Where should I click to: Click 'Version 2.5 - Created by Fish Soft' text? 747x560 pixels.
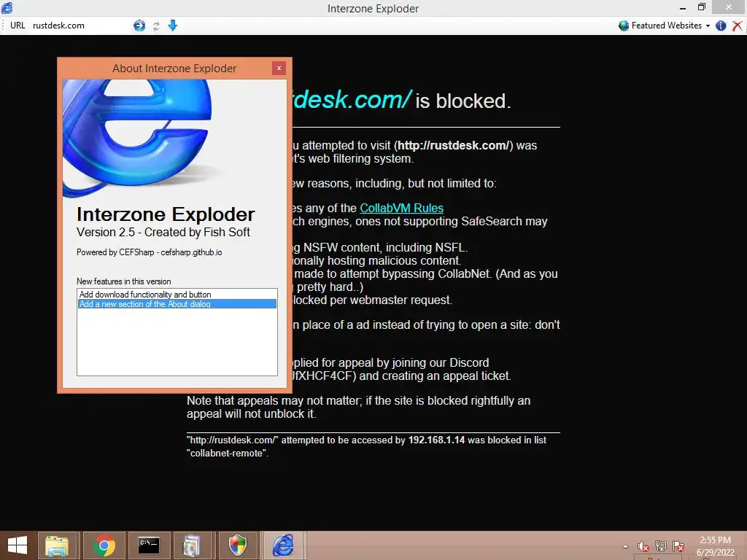coord(163,233)
